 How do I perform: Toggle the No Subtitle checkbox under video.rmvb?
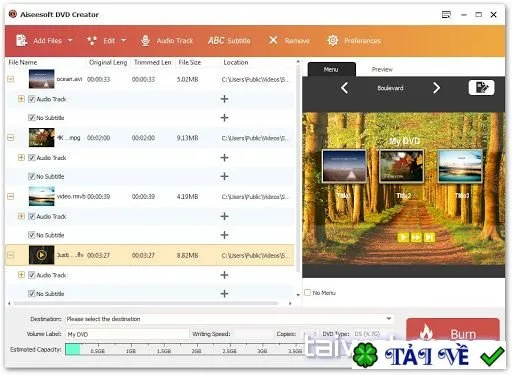(32, 235)
